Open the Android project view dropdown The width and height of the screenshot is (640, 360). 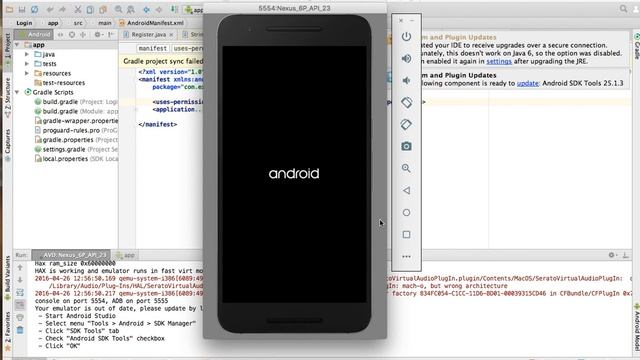pos(34,35)
